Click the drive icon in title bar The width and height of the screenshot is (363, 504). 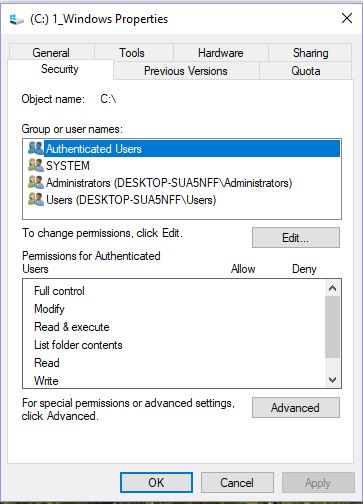[16, 19]
